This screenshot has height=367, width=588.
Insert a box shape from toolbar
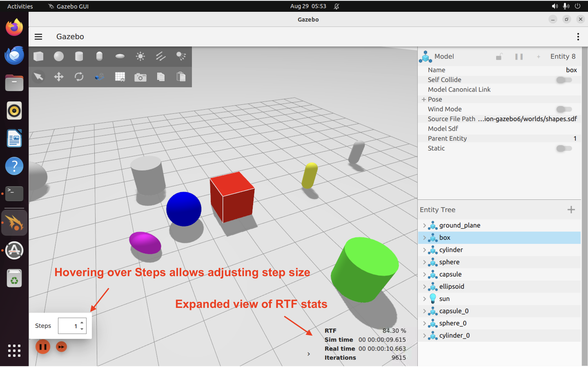point(38,56)
